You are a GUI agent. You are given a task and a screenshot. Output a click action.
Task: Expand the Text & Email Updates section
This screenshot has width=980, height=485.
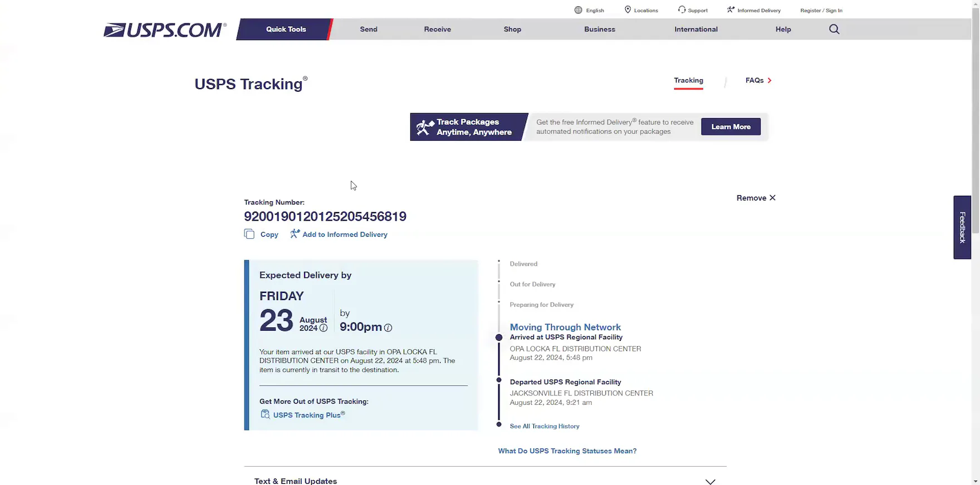pos(485,481)
